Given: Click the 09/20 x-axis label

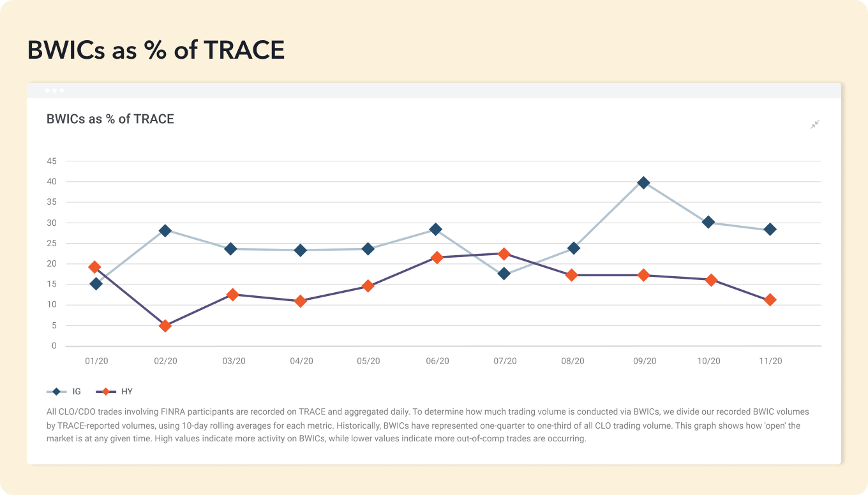Looking at the screenshot, I should (644, 361).
